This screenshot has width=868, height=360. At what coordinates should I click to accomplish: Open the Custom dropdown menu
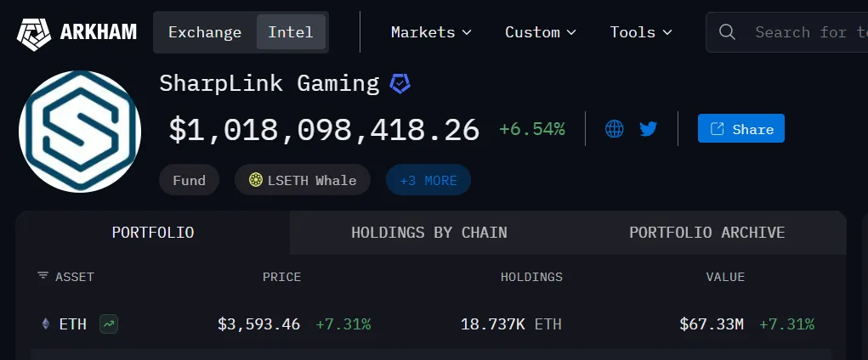(541, 32)
